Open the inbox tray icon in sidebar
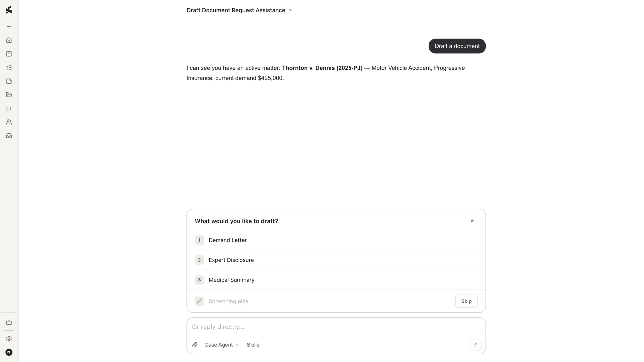 pyautogui.click(x=9, y=136)
